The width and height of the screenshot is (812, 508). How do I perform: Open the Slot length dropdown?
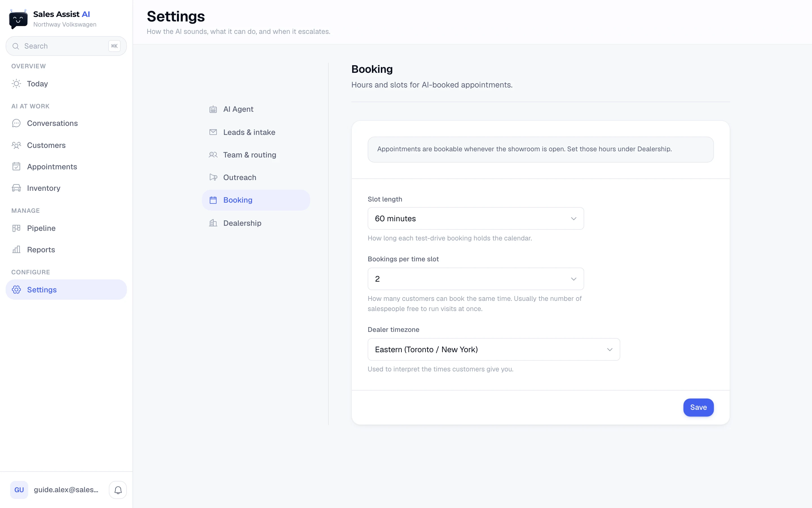click(476, 218)
